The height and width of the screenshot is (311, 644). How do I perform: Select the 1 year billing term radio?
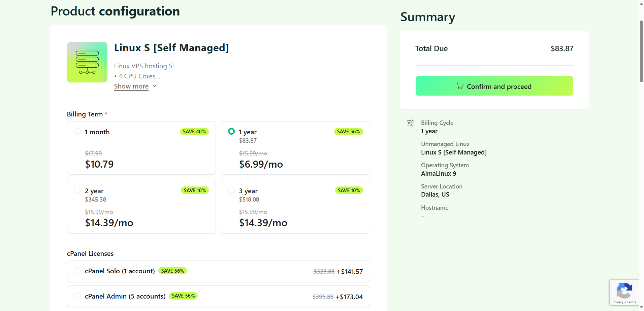tap(231, 131)
